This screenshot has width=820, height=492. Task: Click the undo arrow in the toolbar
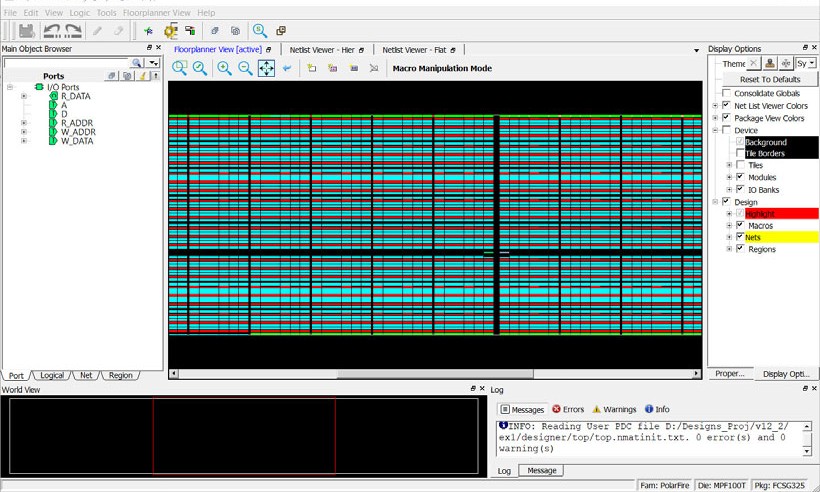coord(52,31)
